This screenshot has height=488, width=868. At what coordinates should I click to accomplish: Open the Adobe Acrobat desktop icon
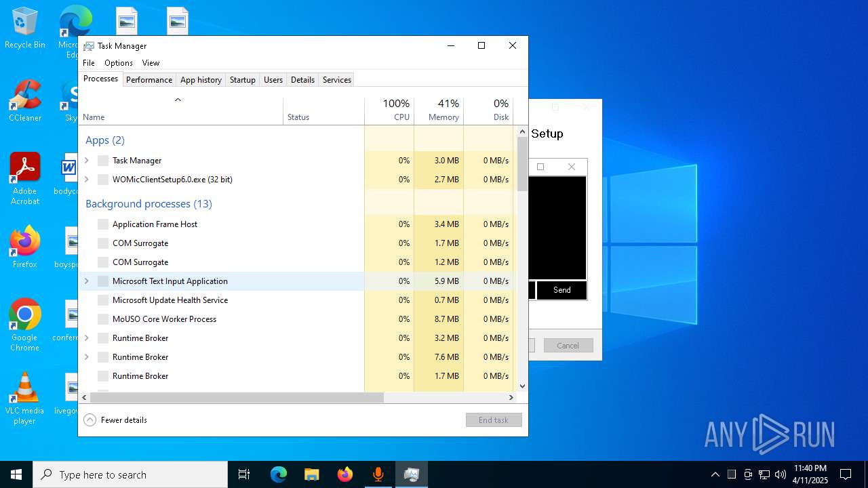click(x=25, y=178)
